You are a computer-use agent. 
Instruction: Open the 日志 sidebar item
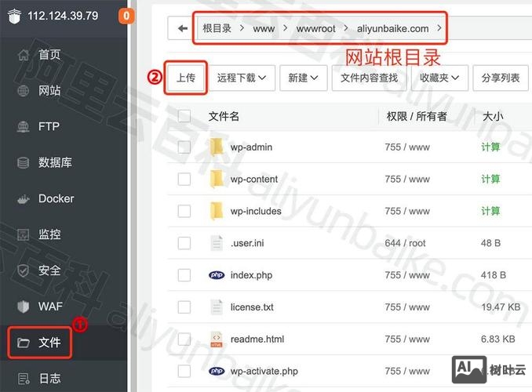(x=39, y=379)
